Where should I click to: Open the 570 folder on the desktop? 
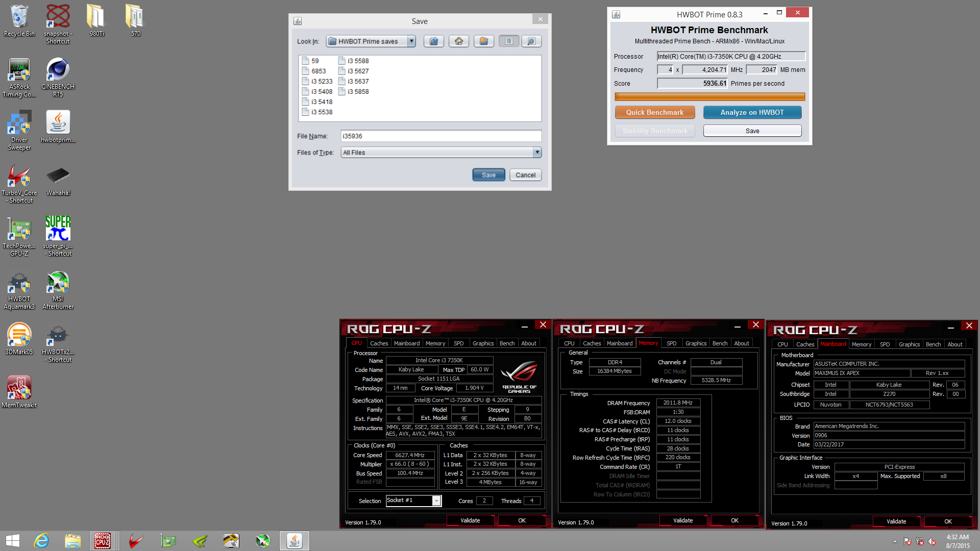(x=135, y=21)
